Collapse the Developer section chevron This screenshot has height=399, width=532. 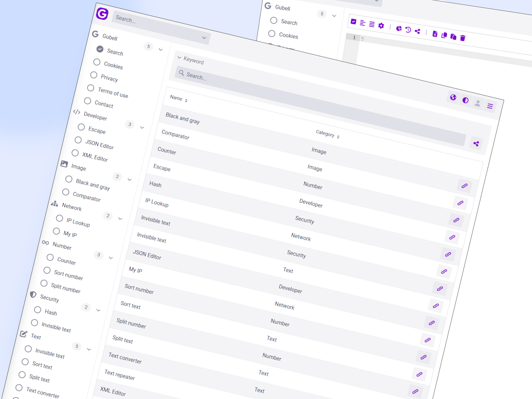coord(142,128)
